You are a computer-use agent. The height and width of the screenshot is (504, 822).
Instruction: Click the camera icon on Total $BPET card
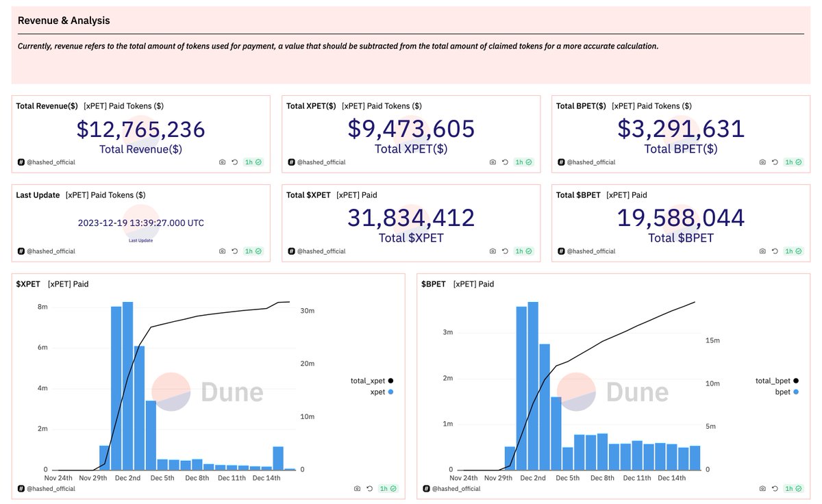[762, 251]
